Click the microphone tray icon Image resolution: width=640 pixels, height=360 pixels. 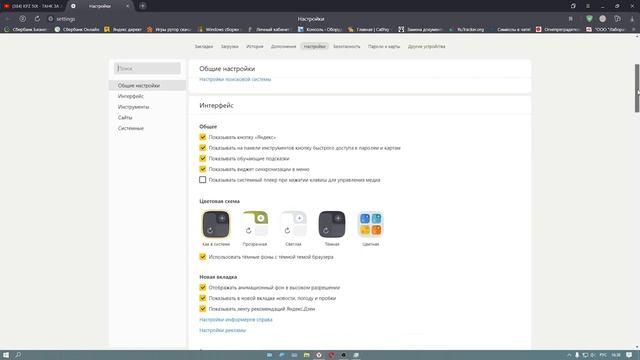(x=577, y=355)
